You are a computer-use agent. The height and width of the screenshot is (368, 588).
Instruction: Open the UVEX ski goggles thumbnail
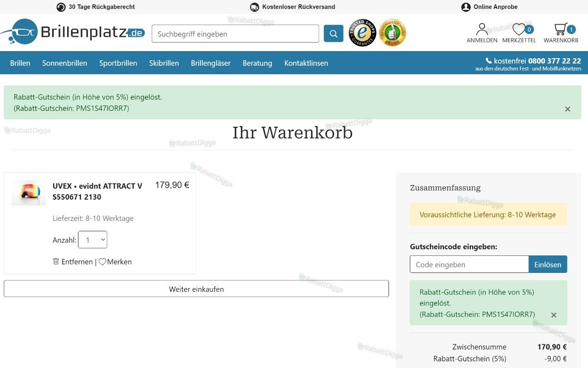tap(28, 193)
